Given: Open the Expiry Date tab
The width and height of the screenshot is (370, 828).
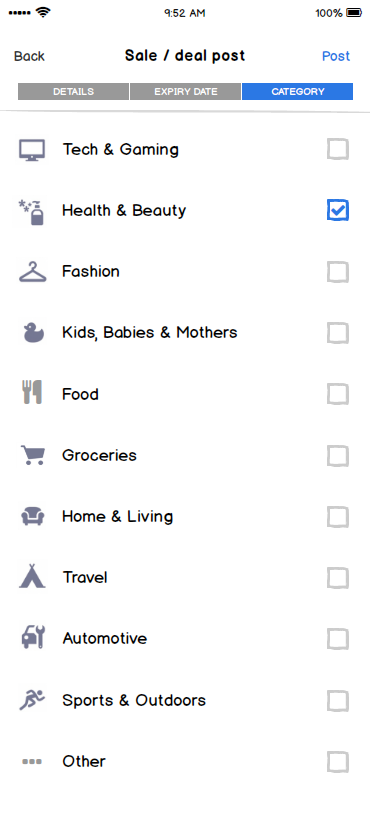Looking at the screenshot, I should tap(186, 91).
